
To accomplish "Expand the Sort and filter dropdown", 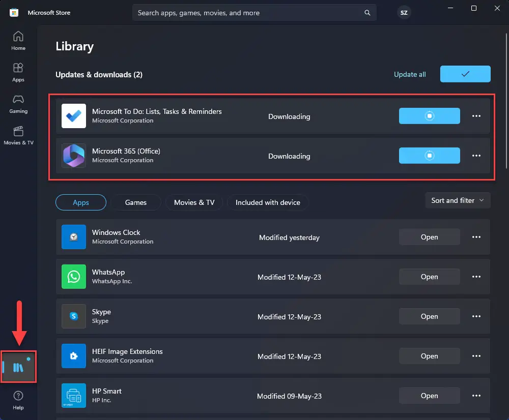I will click(458, 200).
